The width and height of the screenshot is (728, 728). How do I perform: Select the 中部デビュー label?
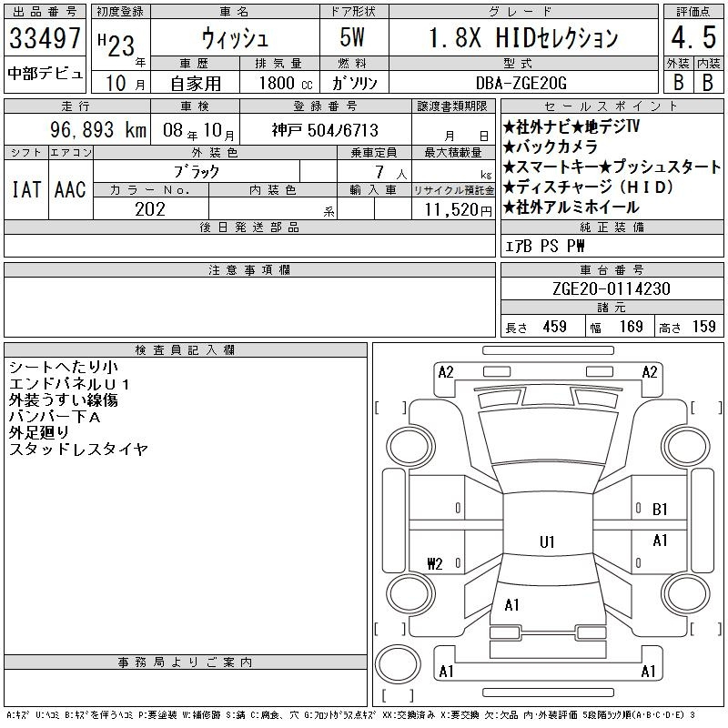coord(45,74)
